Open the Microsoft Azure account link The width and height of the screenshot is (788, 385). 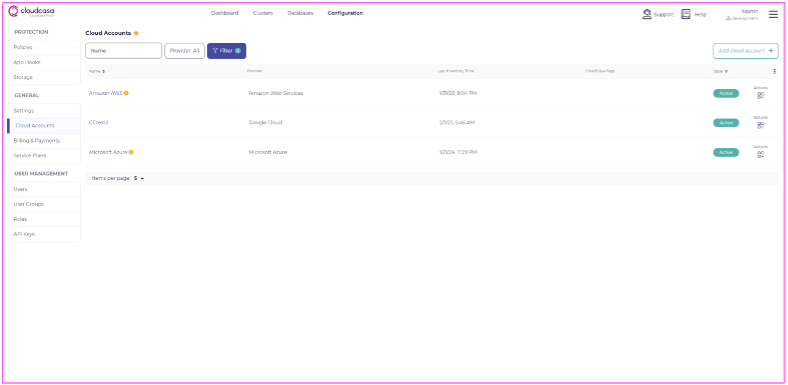[x=108, y=152]
